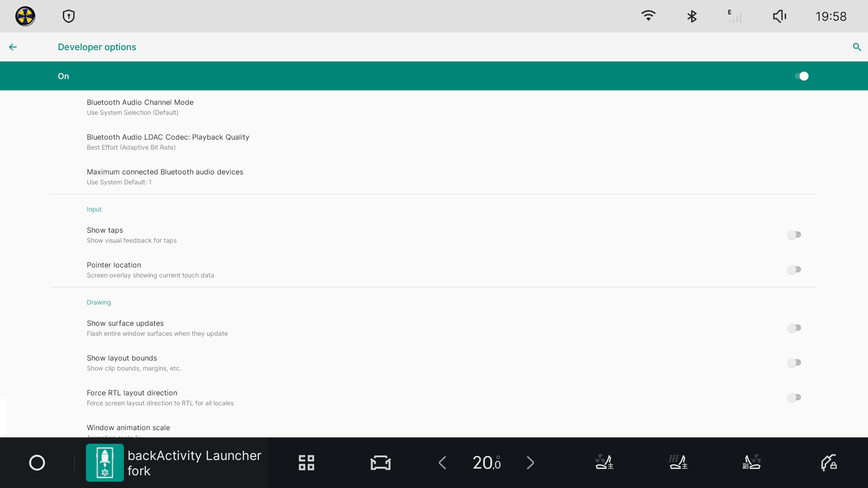Click the driver seat heating icon

coord(678,462)
